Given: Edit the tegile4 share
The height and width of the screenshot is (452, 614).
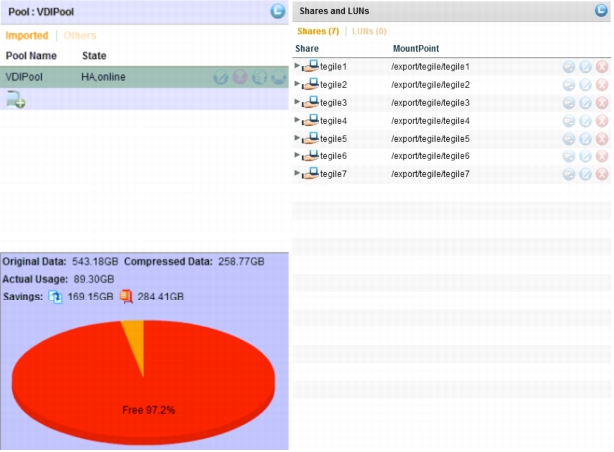Looking at the screenshot, I should pyautogui.click(x=585, y=121).
